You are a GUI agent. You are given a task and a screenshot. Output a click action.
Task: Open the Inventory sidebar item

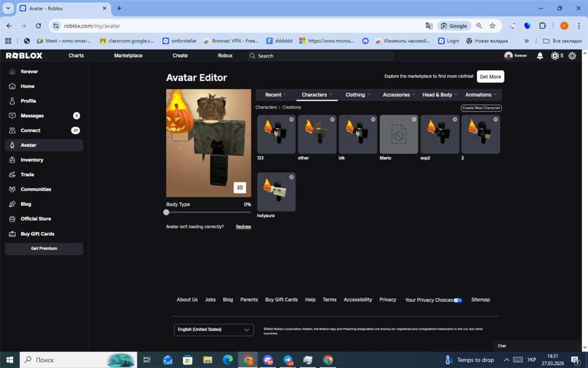tap(32, 159)
